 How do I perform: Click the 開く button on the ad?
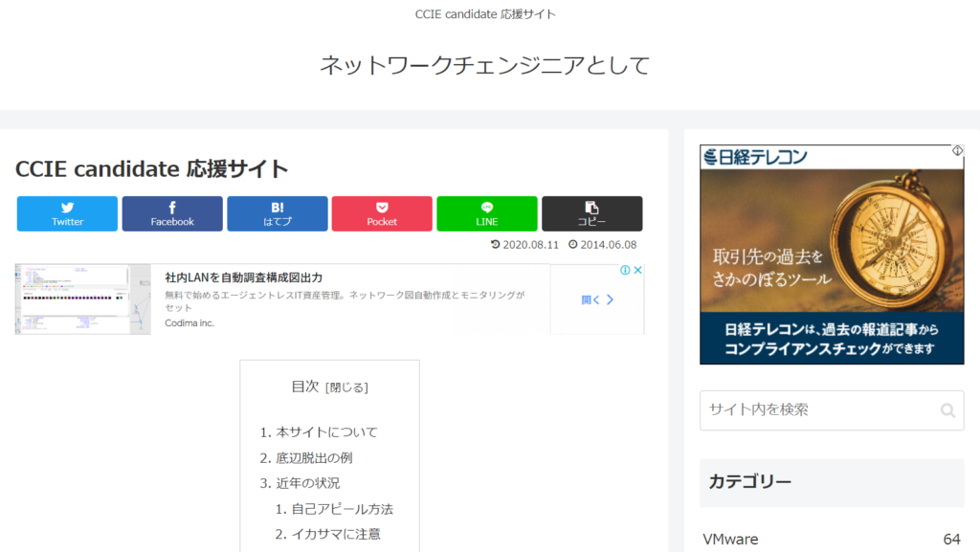click(597, 299)
